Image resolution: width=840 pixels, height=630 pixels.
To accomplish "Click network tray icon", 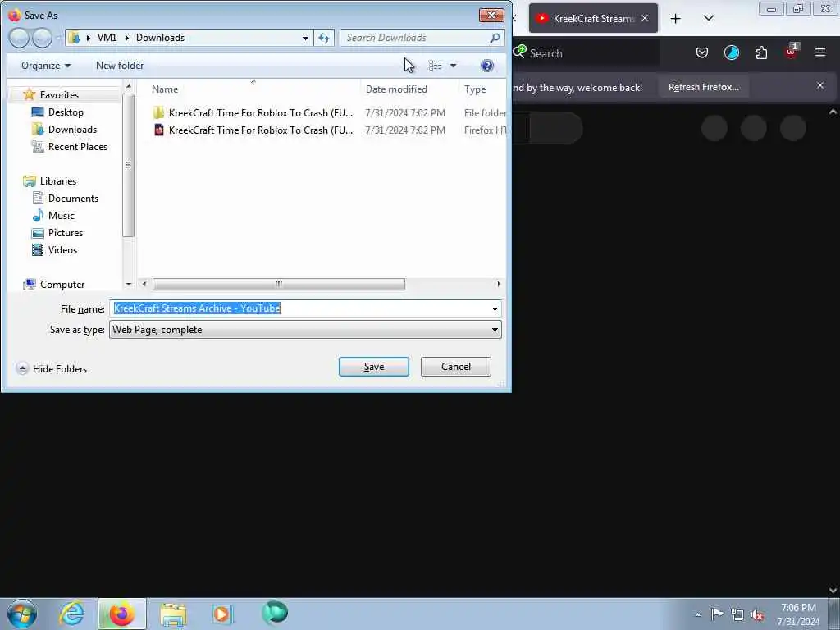I will pos(737,614).
